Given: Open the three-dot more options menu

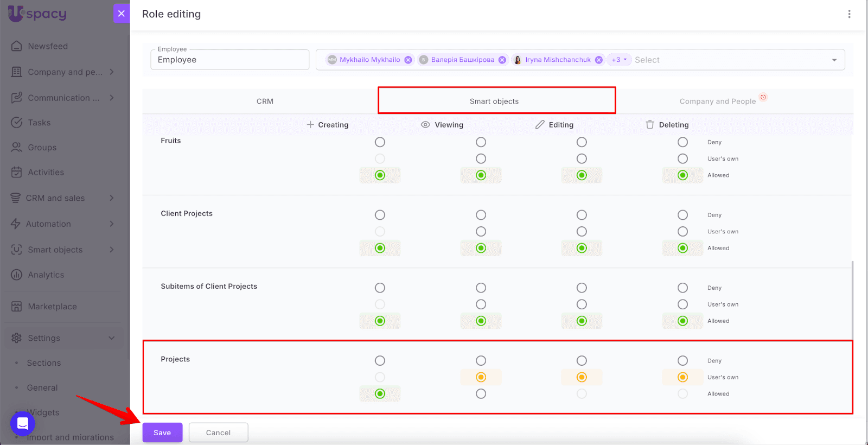Looking at the screenshot, I should coord(849,14).
